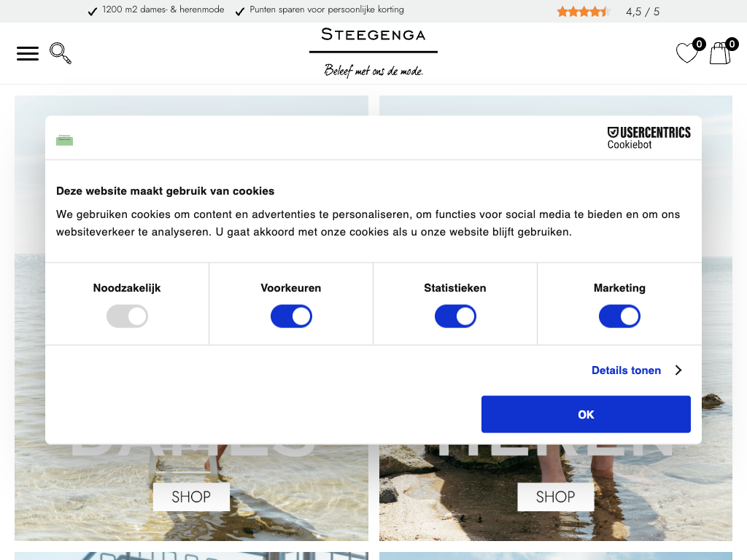
Task: Accept cookies with the OK button
Action: [x=586, y=414]
